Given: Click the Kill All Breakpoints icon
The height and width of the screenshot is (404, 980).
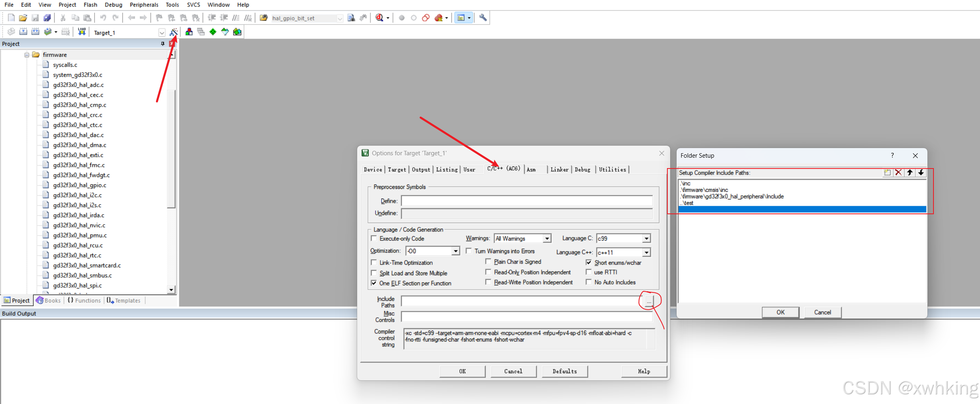Looking at the screenshot, I should point(439,18).
